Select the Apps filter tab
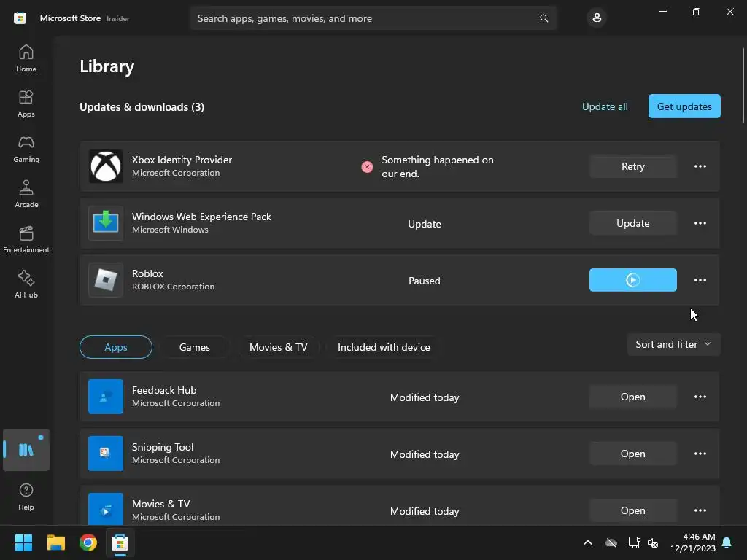The width and height of the screenshot is (747, 560). (116, 347)
